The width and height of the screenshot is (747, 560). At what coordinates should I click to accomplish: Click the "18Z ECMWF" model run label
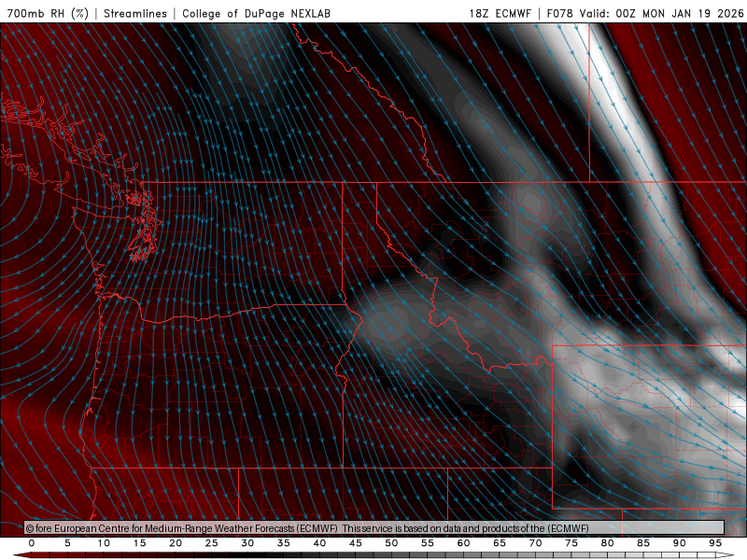click(500, 13)
